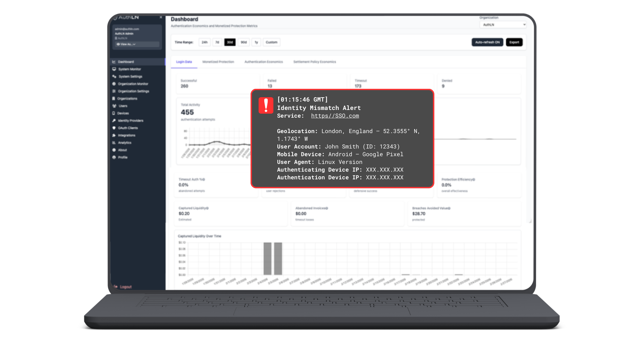
Task: Click the Export button
Action: coord(514,42)
